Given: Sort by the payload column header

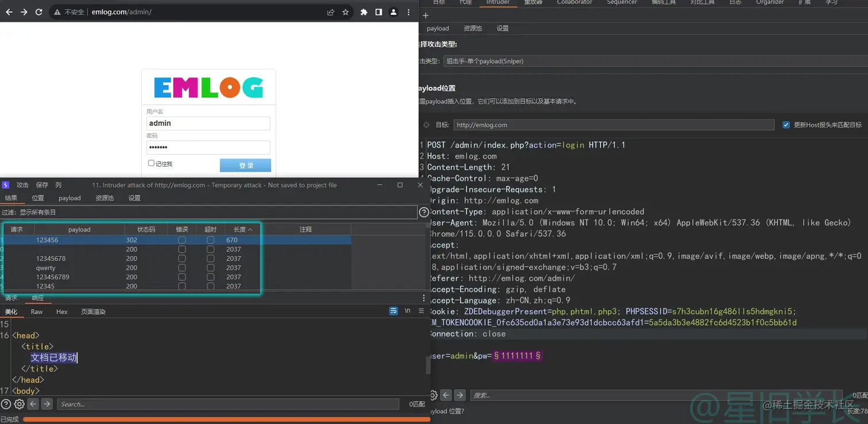Looking at the screenshot, I should pos(79,229).
